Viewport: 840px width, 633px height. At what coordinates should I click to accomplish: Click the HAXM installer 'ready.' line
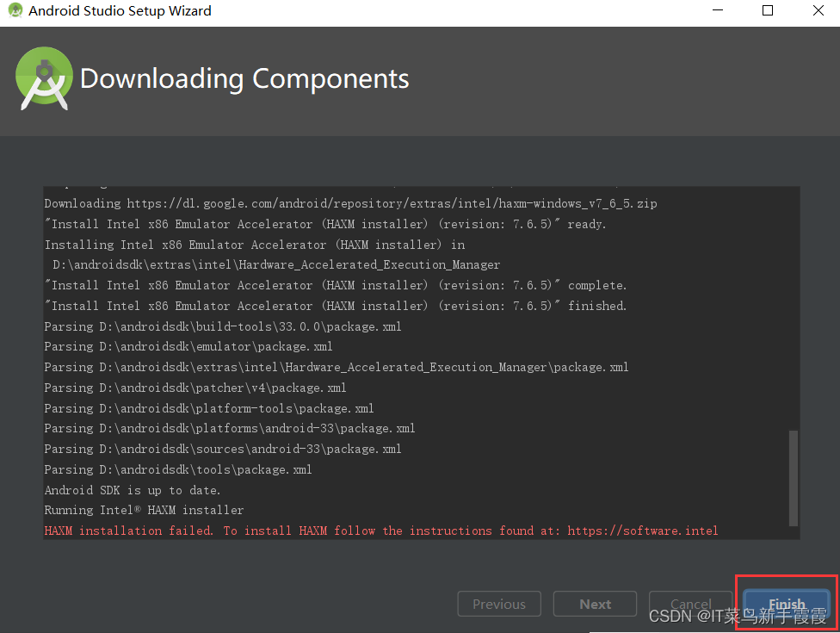click(325, 224)
